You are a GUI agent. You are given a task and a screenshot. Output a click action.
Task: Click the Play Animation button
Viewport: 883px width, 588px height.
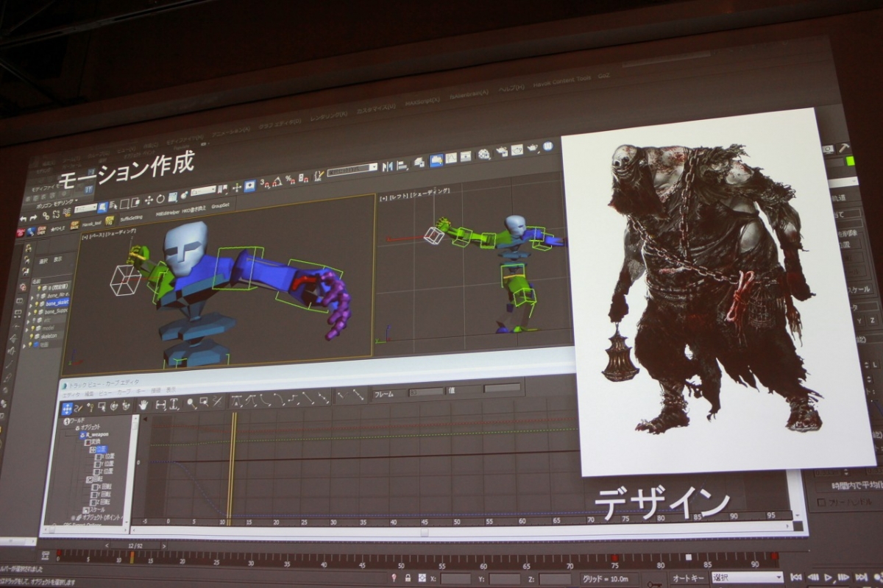click(x=828, y=578)
